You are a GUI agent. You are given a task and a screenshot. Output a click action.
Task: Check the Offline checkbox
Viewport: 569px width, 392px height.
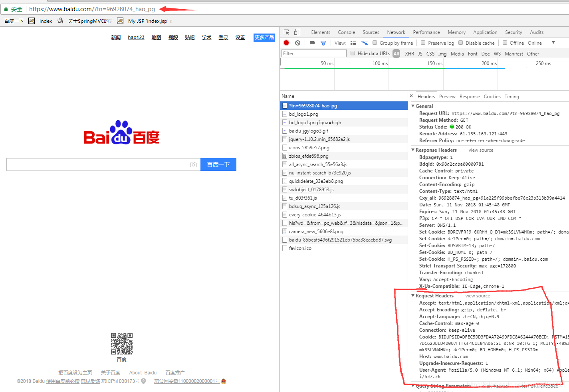[505, 43]
